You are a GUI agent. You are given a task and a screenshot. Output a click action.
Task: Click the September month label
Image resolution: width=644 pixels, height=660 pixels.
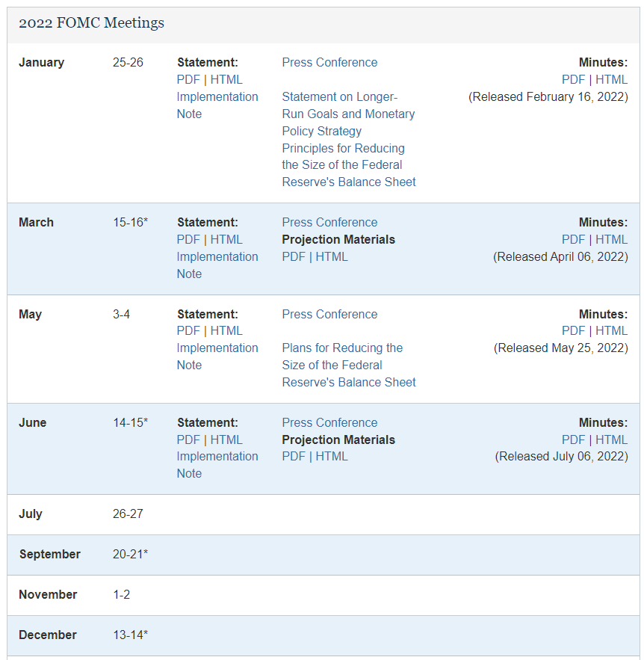coord(49,555)
